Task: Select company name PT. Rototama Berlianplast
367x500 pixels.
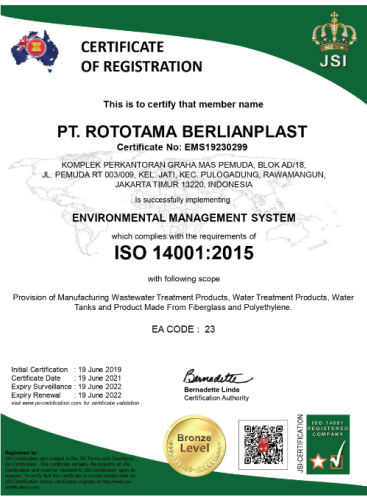Action: tap(182, 131)
